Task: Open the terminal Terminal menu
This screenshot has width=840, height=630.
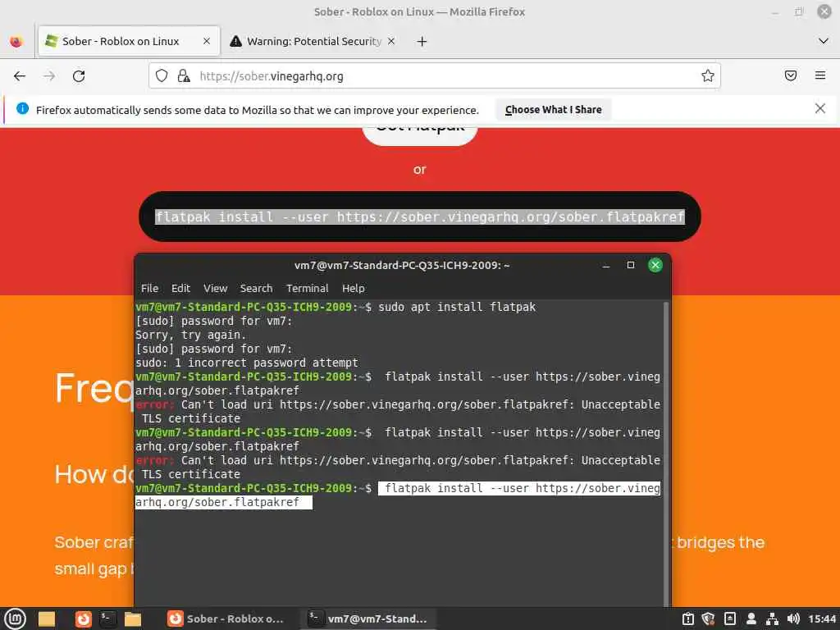Action: [307, 288]
